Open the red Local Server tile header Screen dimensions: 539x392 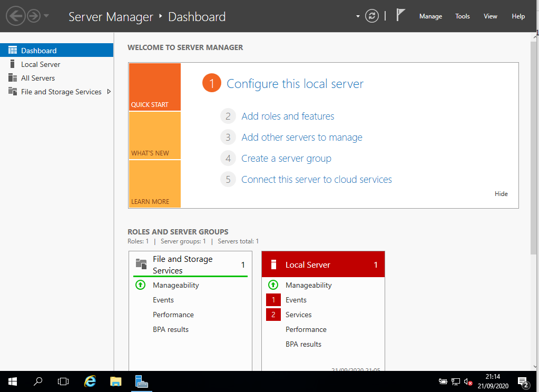click(323, 264)
